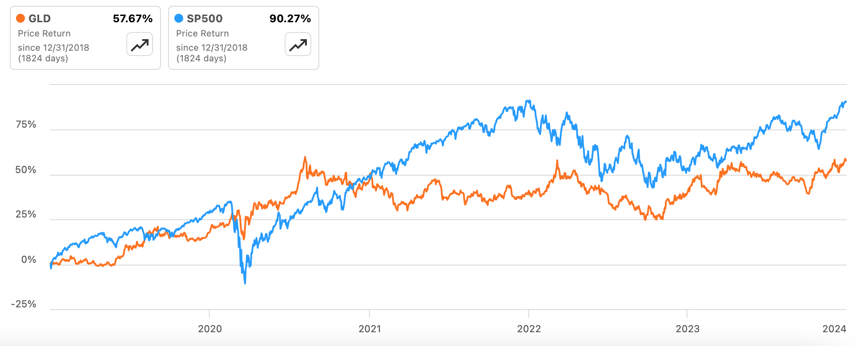Click the 57.67% return value for GLD
The width and height of the screenshot is (868, 346).
(132, 19)
